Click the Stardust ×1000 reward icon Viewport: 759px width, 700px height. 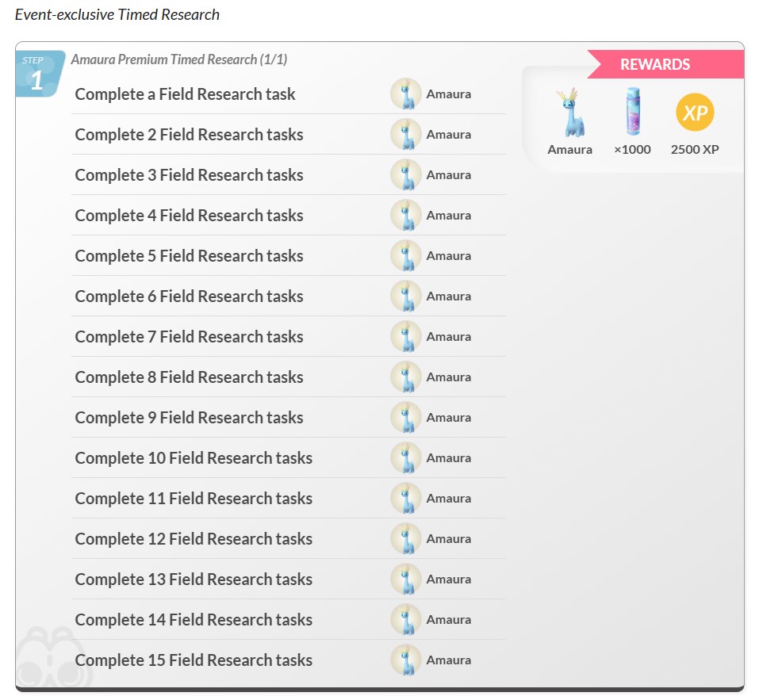click(631, 113)
